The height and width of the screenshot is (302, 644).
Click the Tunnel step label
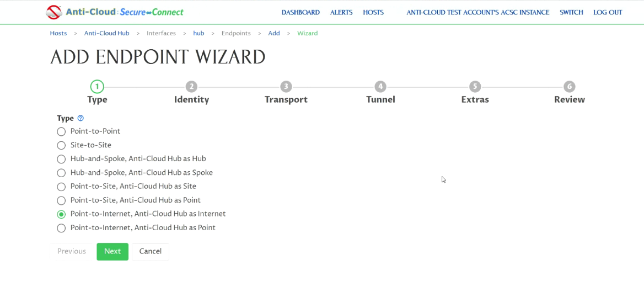click(381, 99)
